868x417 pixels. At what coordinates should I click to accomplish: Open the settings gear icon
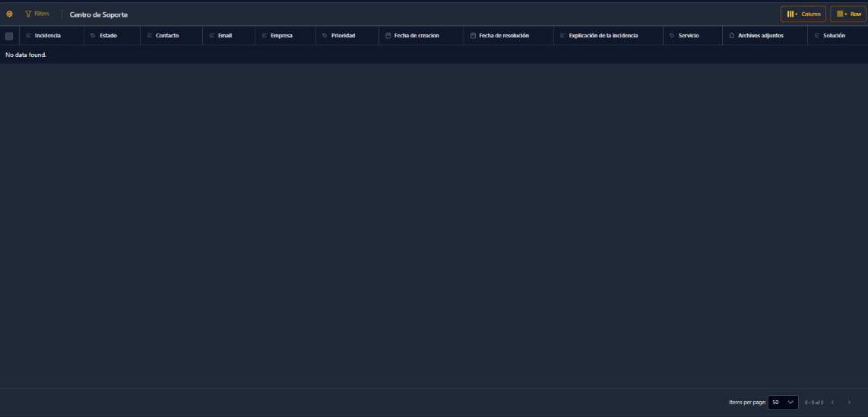pyautogui.click(x=9, y=14)
